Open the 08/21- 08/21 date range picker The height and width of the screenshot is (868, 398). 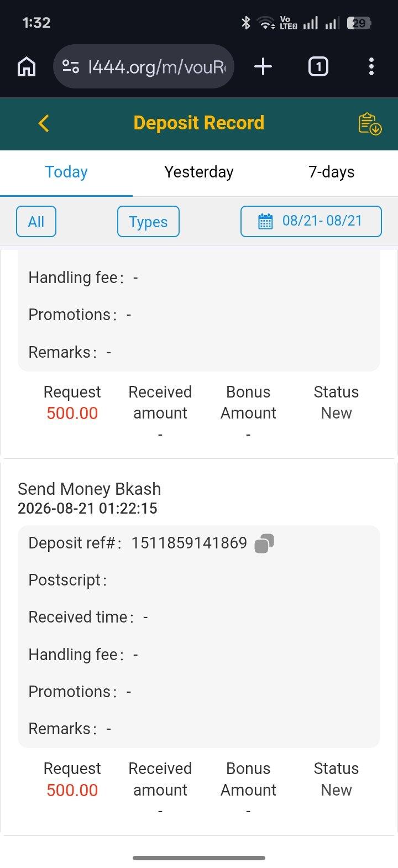[311, 222]
